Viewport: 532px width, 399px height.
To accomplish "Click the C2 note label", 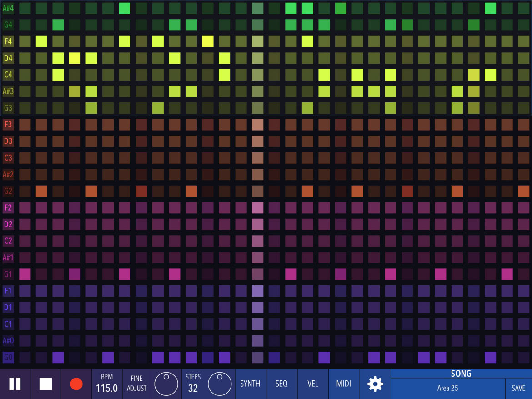I will (x=8, y=241).
